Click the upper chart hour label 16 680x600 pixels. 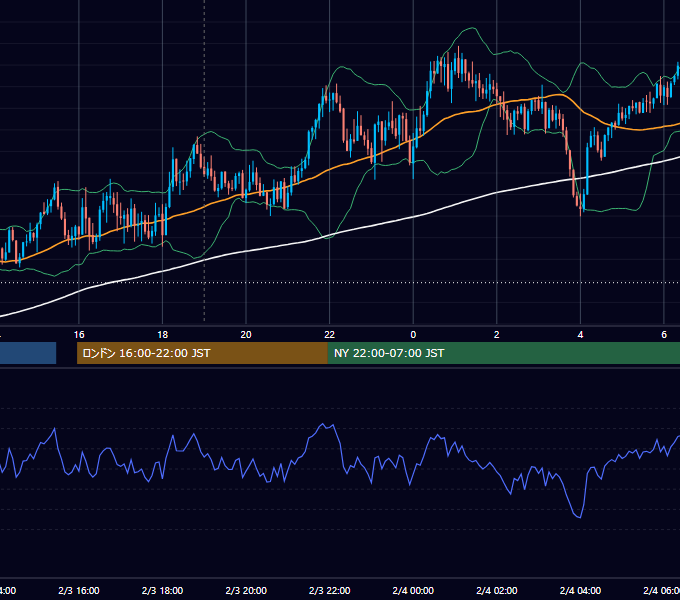(79, 335)
